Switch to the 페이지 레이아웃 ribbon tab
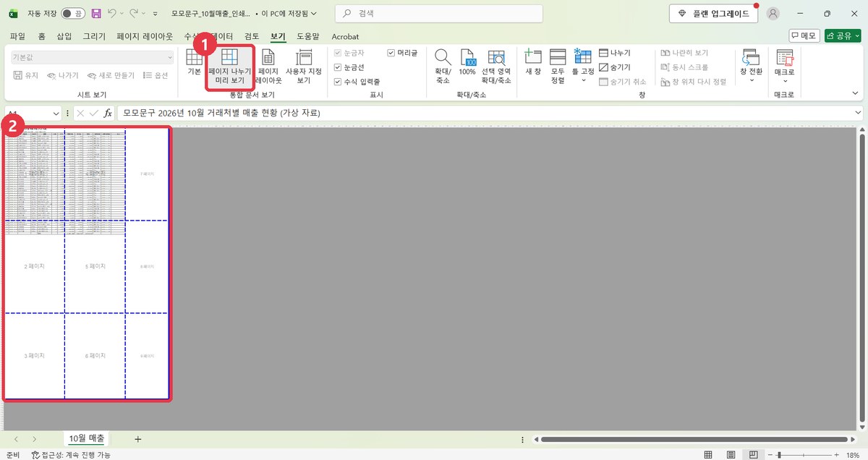Image resolution: width=868 pixels, height=460 pixels. pos(145,36)
